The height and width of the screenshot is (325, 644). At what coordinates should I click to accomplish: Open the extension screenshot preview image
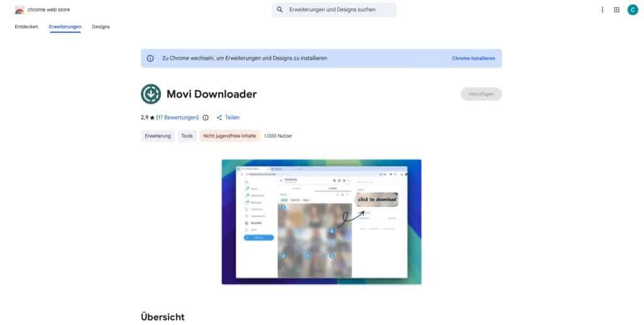(321, 222)
